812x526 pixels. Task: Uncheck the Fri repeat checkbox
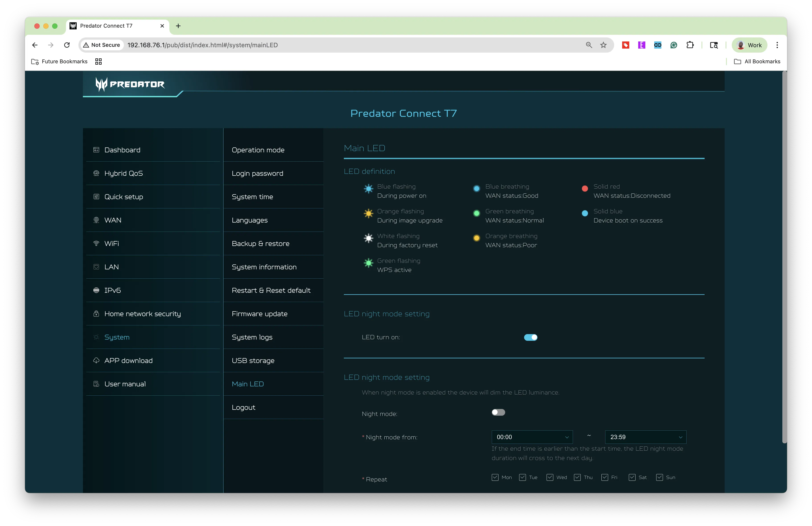tap(605, 477)
